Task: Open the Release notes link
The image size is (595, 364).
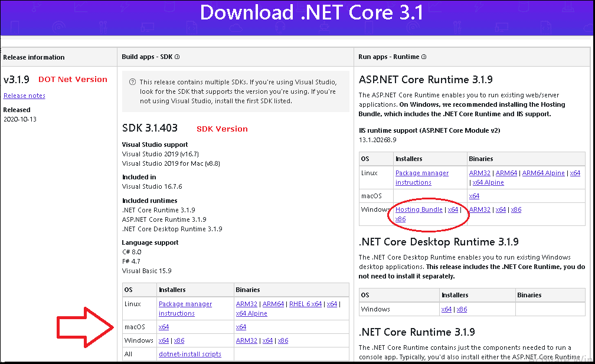Action: (24, 96)
